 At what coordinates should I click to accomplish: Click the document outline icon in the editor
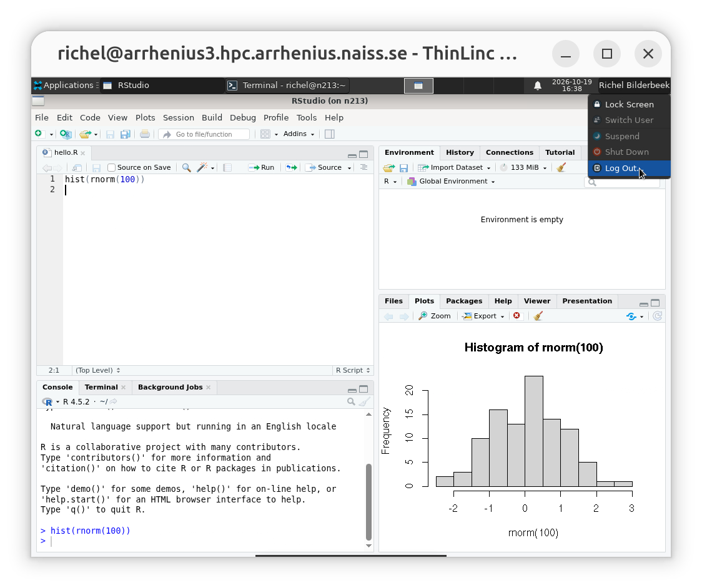(364, 167)
